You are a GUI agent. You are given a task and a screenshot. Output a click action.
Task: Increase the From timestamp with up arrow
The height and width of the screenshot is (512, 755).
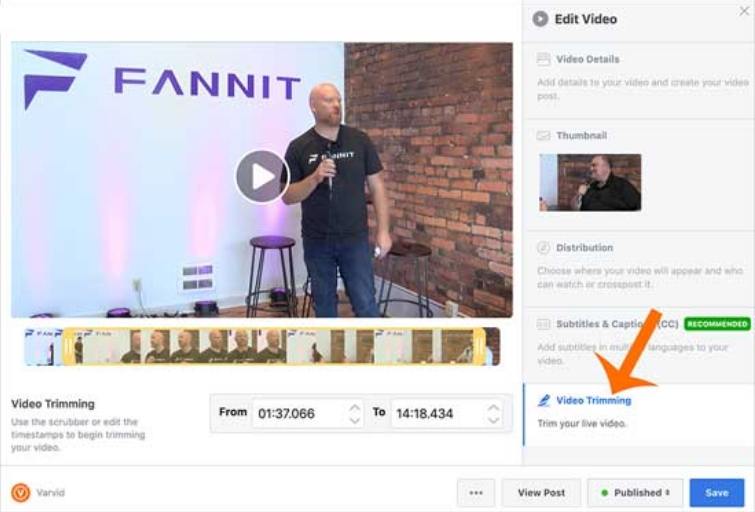[x=354, y=407]
